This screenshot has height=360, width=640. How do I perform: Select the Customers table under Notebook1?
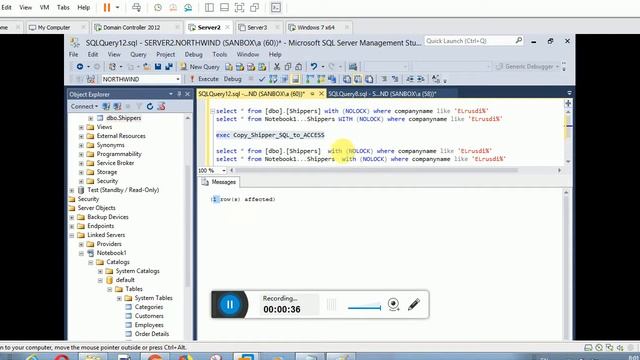click(149, 316)
